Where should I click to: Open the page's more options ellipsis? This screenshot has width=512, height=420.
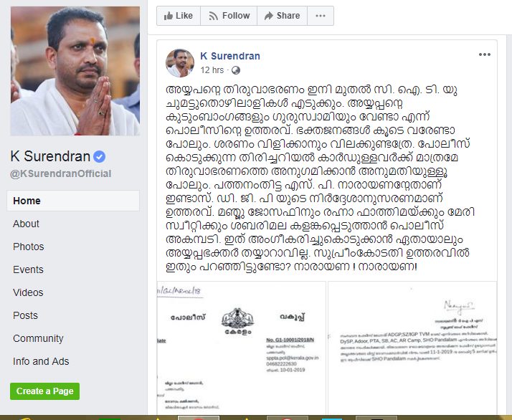321,16
